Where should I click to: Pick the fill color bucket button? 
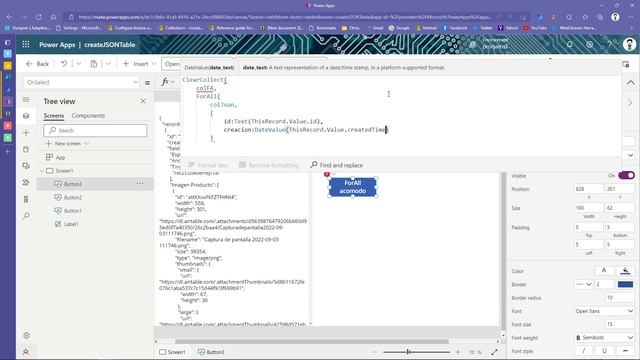click(625, 271)
